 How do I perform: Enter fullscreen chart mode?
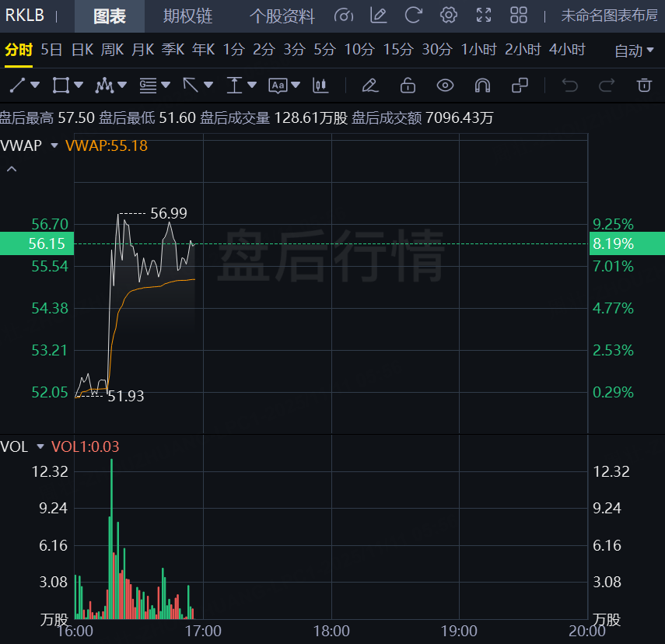click(x=484, y=16)
